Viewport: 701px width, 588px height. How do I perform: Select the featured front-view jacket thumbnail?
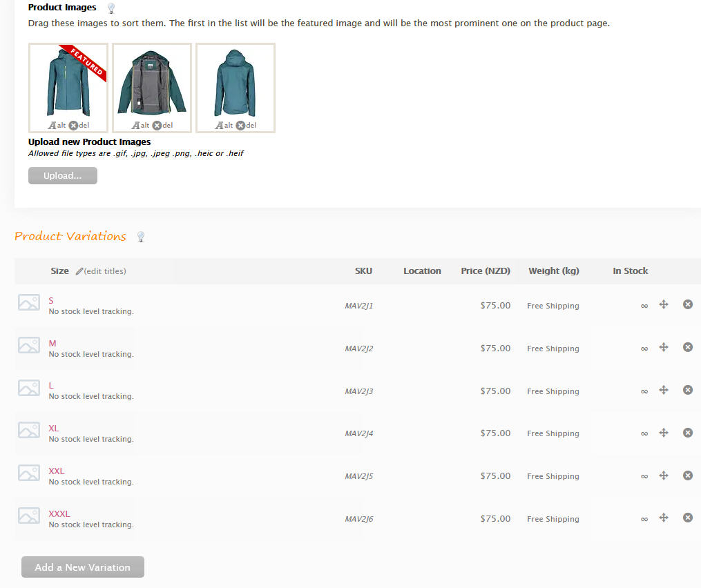click(x=68, y=83)
